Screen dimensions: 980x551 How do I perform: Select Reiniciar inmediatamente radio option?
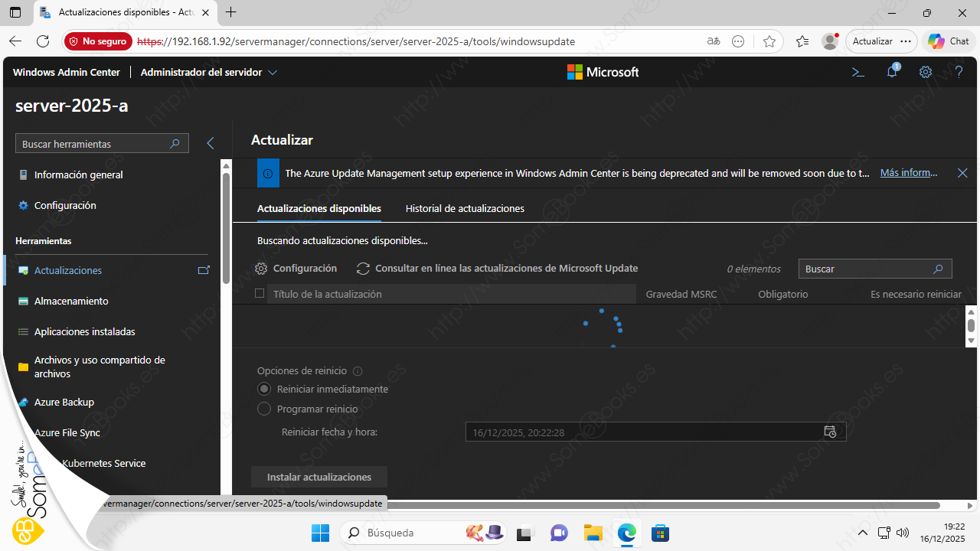tap(264, 389)
